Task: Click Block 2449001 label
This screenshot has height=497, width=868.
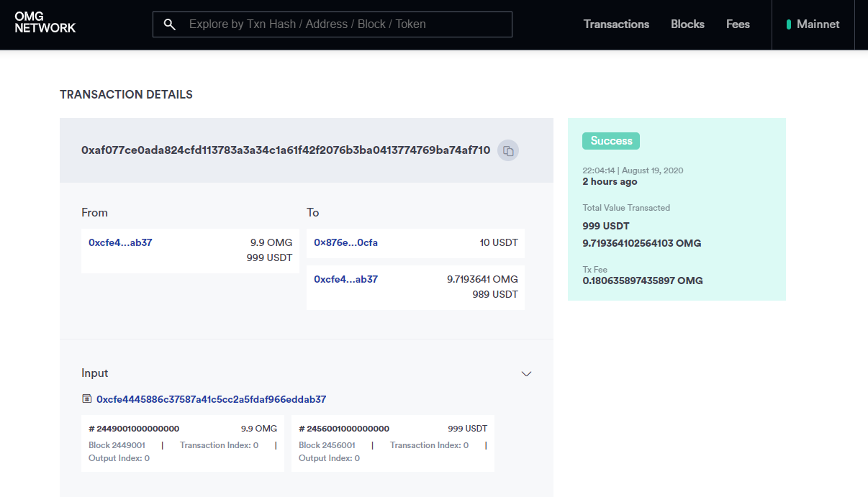Action: pos(117,445)
